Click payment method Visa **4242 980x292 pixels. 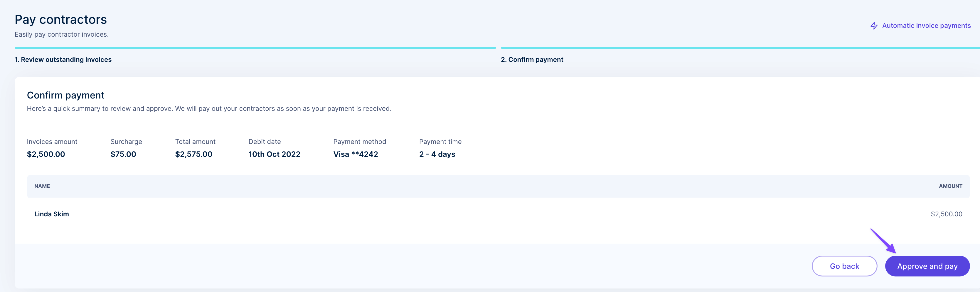356,154
